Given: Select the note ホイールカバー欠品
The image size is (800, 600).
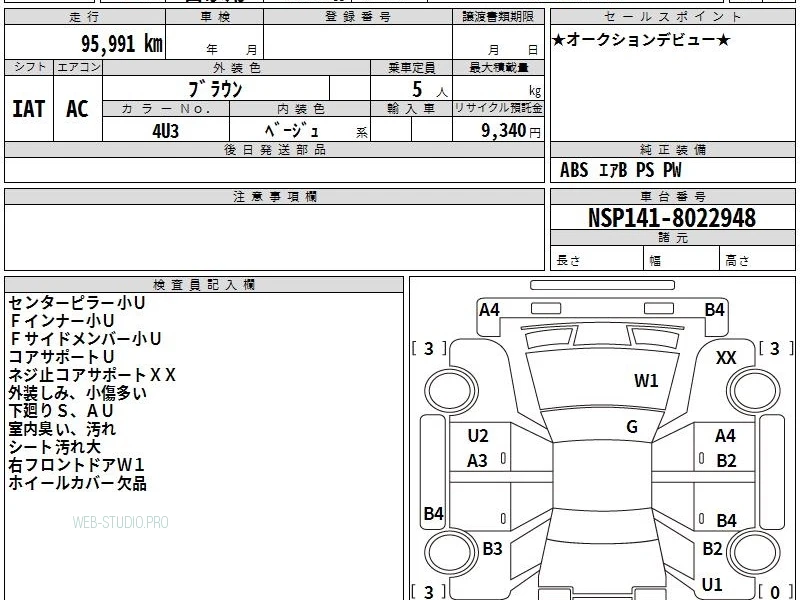Looking at the screenshot, I should point(78,483).
